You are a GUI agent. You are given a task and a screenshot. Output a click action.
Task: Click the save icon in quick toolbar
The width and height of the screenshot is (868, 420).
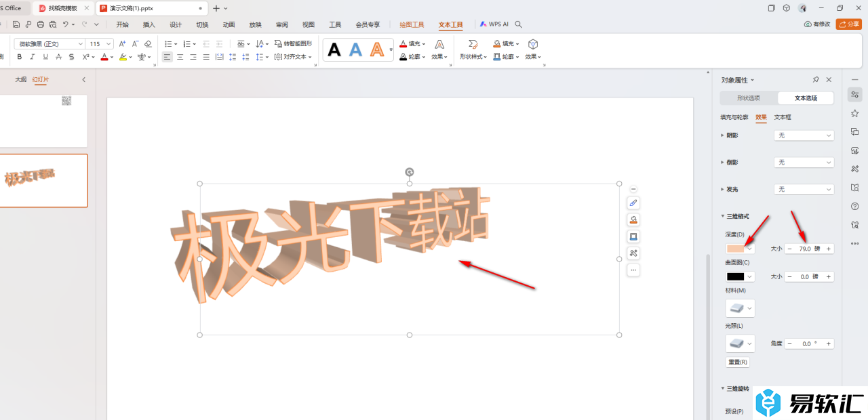[16, 24]
